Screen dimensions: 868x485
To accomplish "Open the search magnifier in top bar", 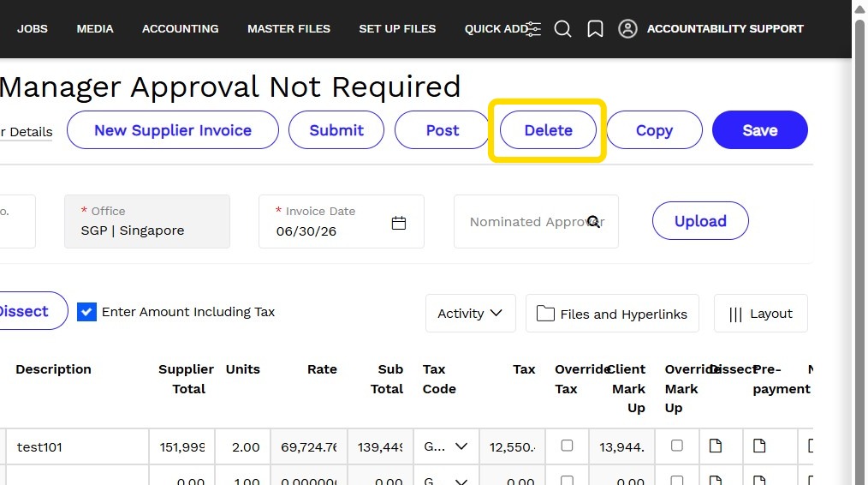I will point(562,29).
